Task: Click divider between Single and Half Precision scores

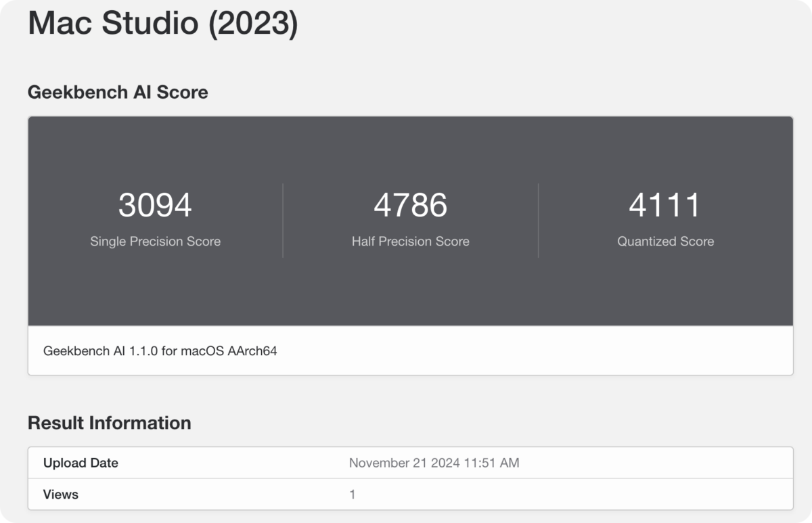Action: [x=283, y=221]
